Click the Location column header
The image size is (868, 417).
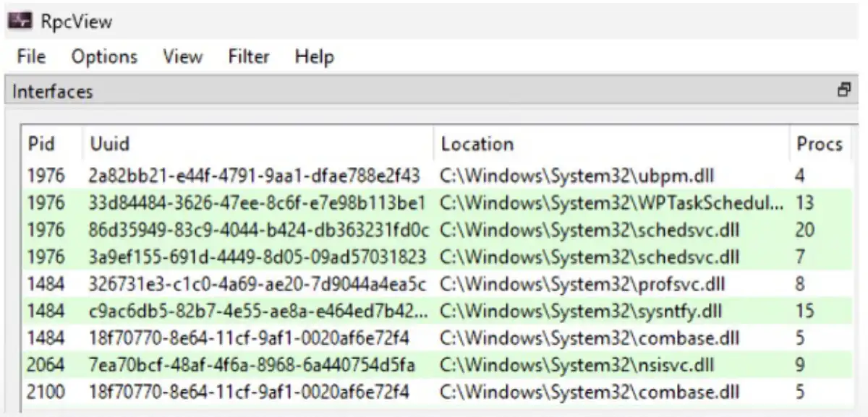point(477,144)
